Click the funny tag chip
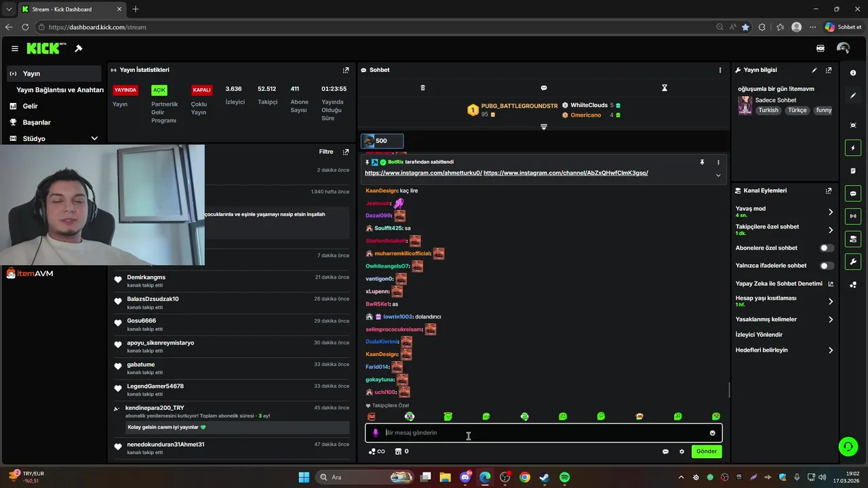Image resolution: width=868 pixels, height=488 pixels. tap(824, 110)
